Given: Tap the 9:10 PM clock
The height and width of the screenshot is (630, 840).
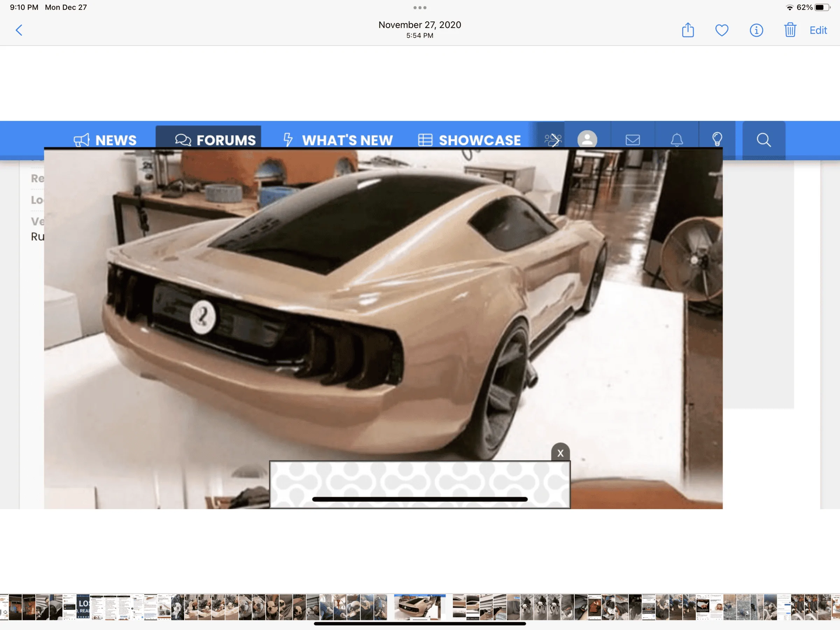Looking at the screenshot, I should tap(24, 7).
